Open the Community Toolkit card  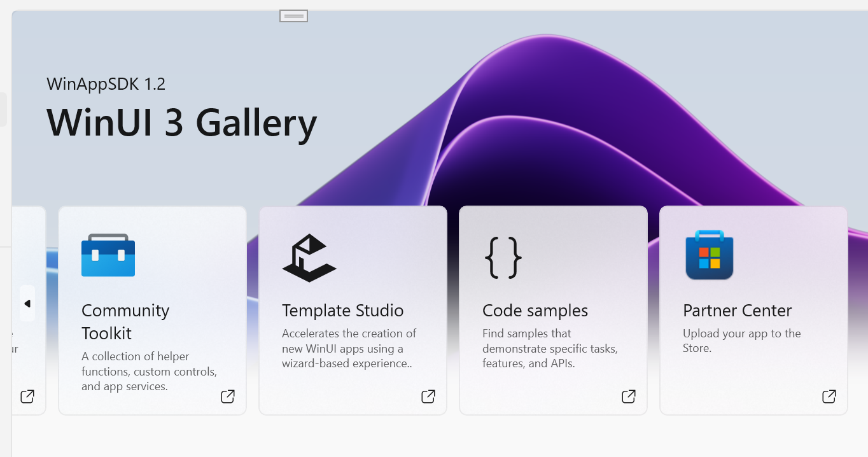(x=152, y=310)
